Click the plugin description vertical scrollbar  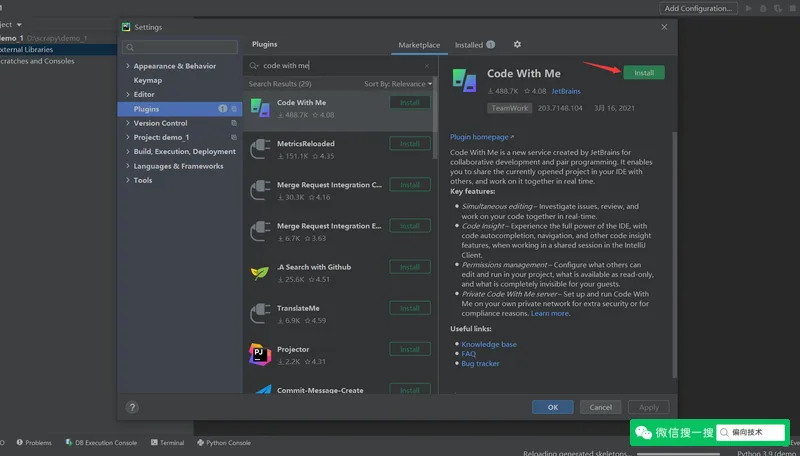[x=674, y=255]
